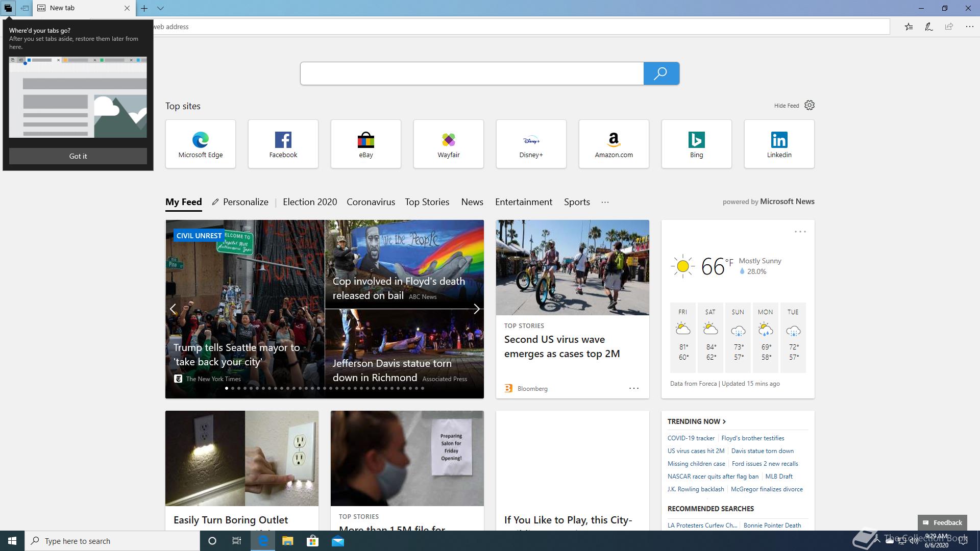
Task: Open Wayfair top site tile
Action: point(449,144)
